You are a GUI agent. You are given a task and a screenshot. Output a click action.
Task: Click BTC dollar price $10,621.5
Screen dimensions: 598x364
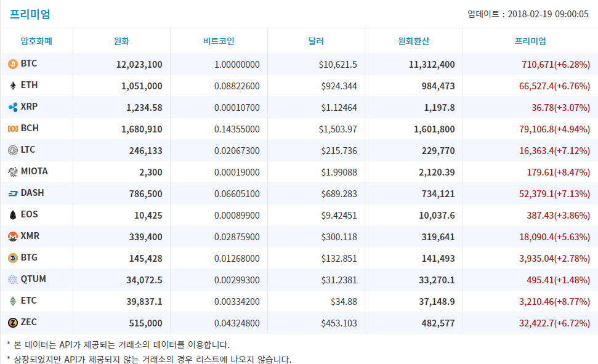(x=338, y=65)
